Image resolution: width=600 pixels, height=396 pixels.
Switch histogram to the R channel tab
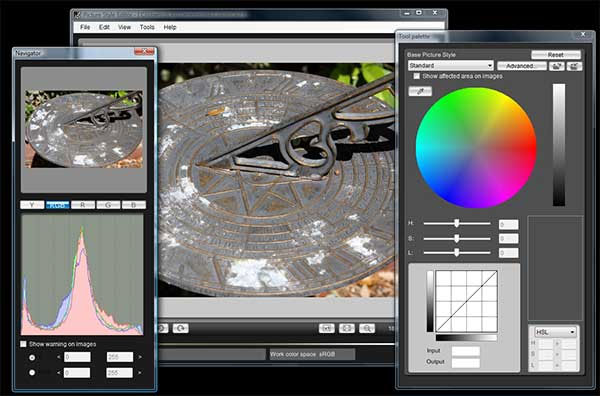[83, 205]
